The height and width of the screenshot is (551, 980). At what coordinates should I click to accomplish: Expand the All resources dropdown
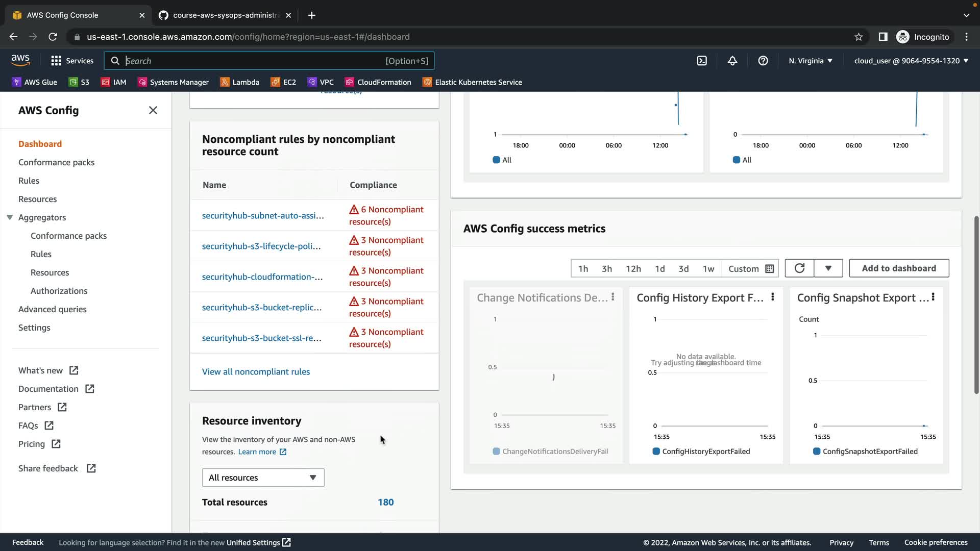[263, 478]
